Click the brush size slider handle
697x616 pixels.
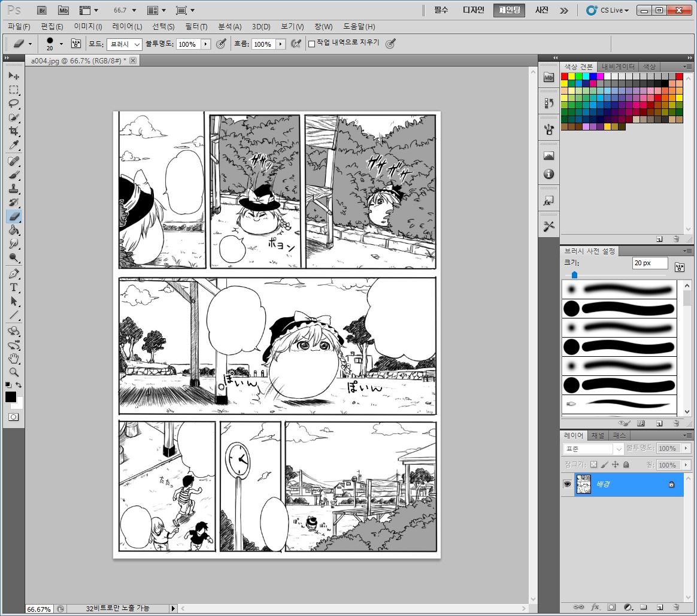pos(574,275)
